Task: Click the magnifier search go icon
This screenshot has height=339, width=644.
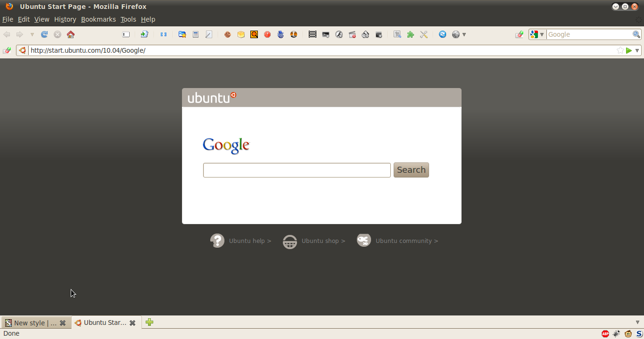Action: (x=636, y=34)
